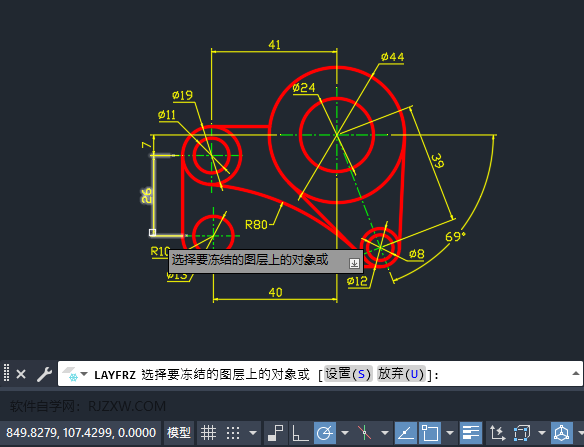Toggle lineweight display icon
Image resolution: width=584 pixels, height=447 pixels.
click(471, 433)
